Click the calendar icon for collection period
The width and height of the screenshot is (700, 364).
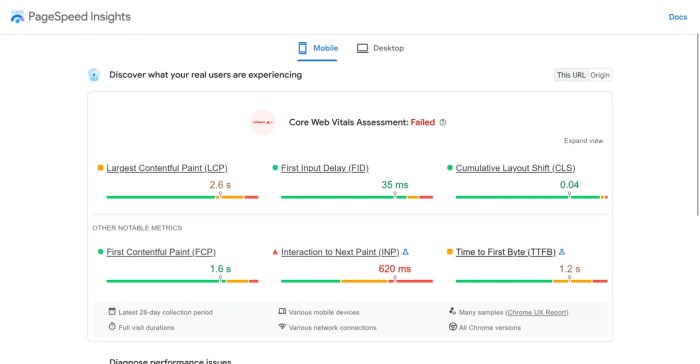(x=112, y=311)
